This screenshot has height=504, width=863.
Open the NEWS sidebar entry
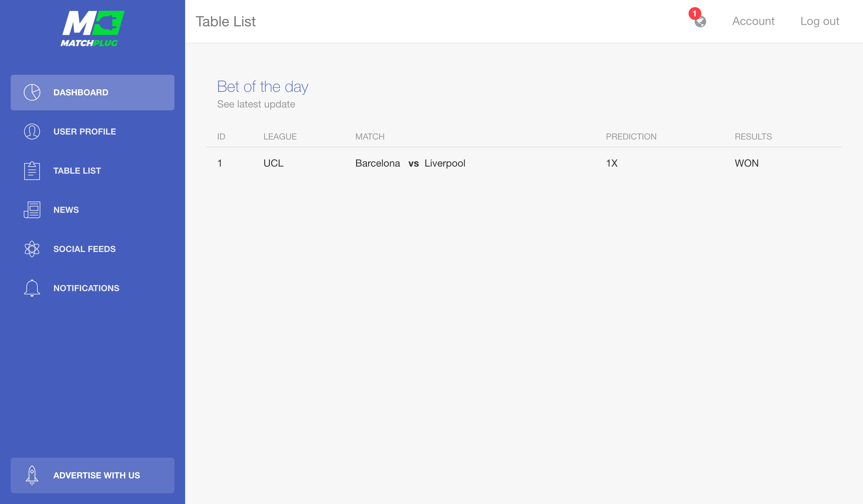click(x=93, y=210)
